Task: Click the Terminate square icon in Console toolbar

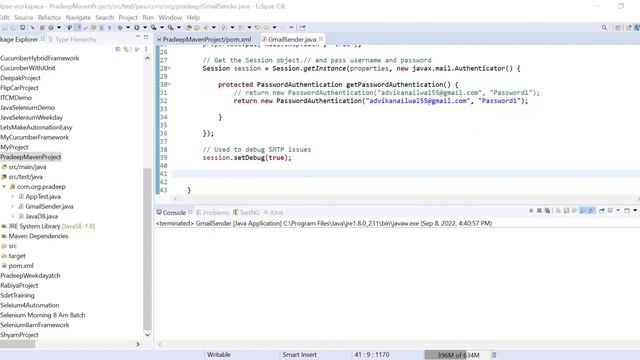Action: 531,211
